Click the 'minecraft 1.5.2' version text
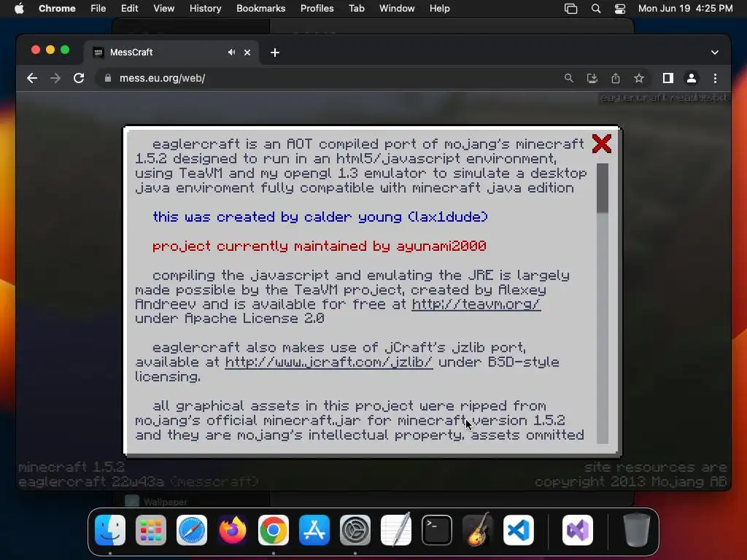Image resolution: width=747 pixels, height=560 pixels. 71,467
